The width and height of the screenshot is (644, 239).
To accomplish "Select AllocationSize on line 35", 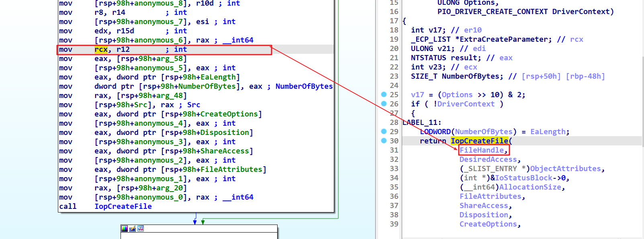I will pos(530,187).
